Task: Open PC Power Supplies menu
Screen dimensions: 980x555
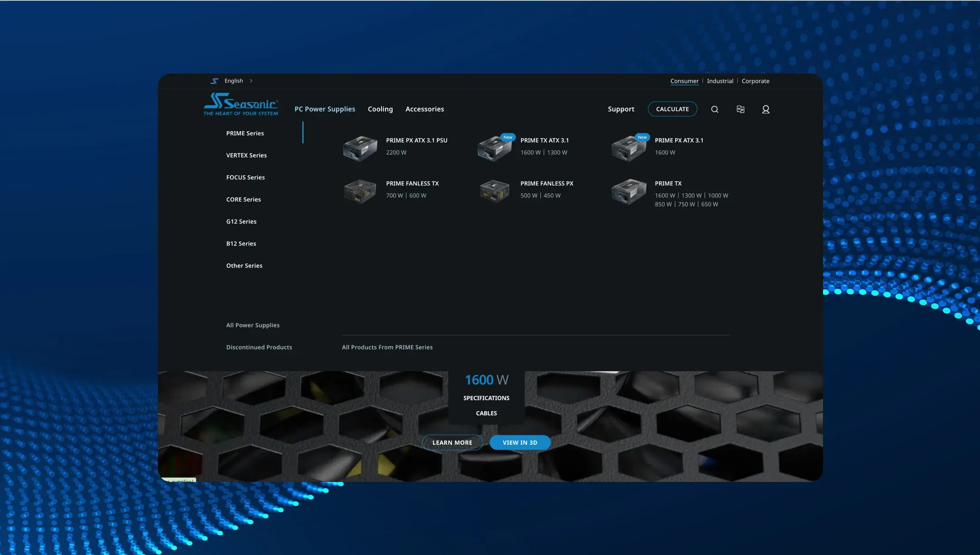Action: (x=325, y=109)
